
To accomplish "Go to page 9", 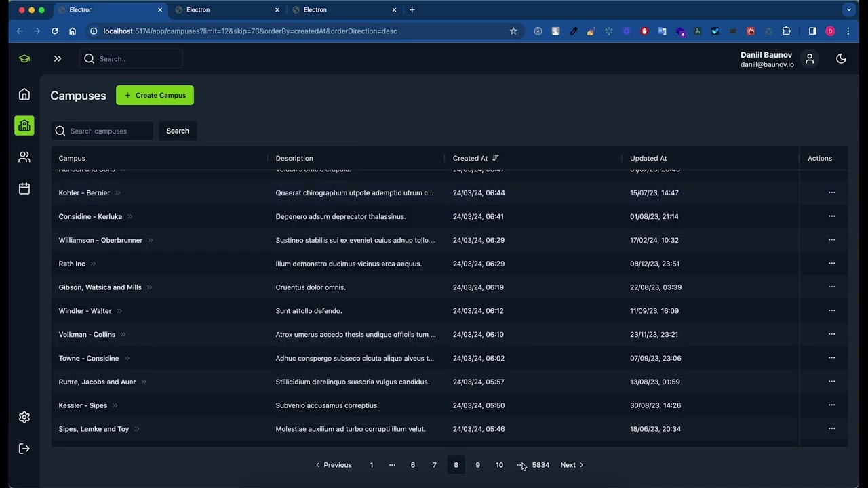I will point(477,465).
